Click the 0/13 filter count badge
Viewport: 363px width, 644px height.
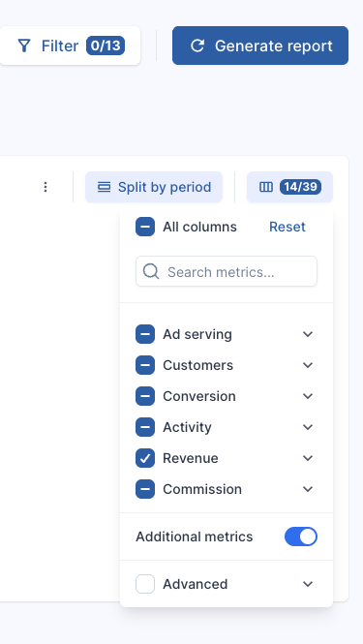click(106, 46)
